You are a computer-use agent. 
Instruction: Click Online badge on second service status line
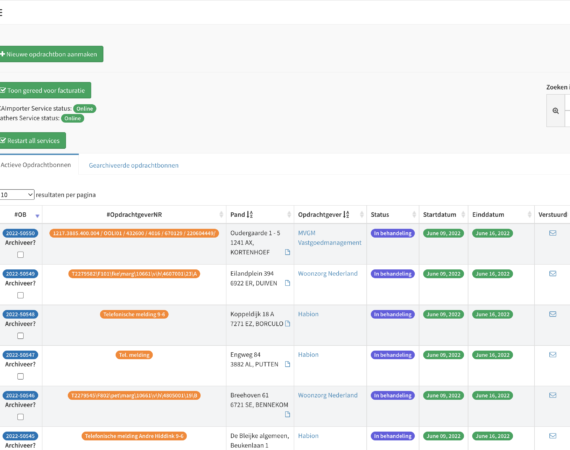(x=73, y=118)
